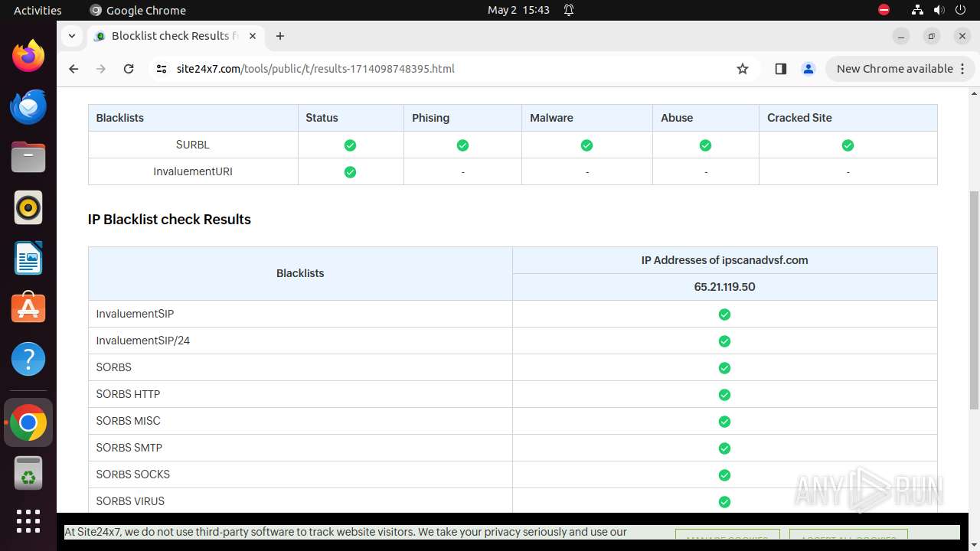The width and height of the screenshot is (980, 551).
Task: Go forward to the next page
Action: 101,69
